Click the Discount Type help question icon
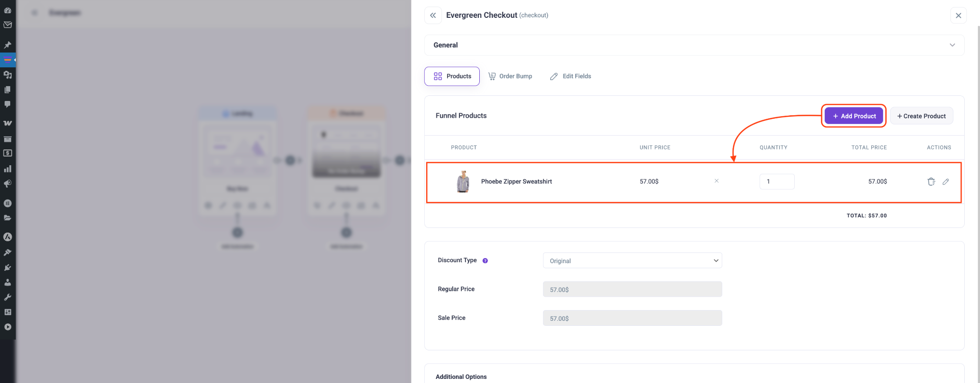The height and width of the screenshot is (383, 980). click(485, 261)
